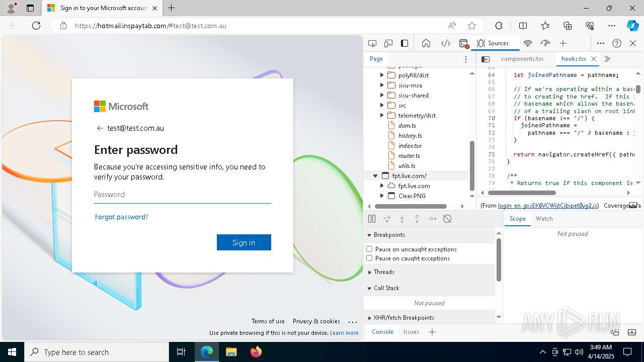The height and width of the screenshot is (362, 644).
Task: Expand the fpt.live.com cloud node
Action: pyautogui.click(x=382, y=186)
